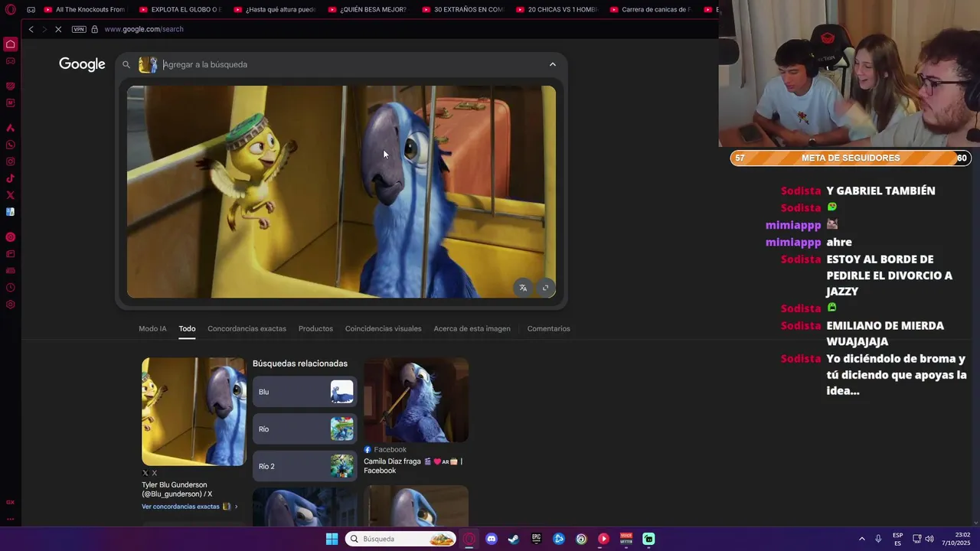
Task: Open the Aria AI sidebar icon
Action: 11,128
